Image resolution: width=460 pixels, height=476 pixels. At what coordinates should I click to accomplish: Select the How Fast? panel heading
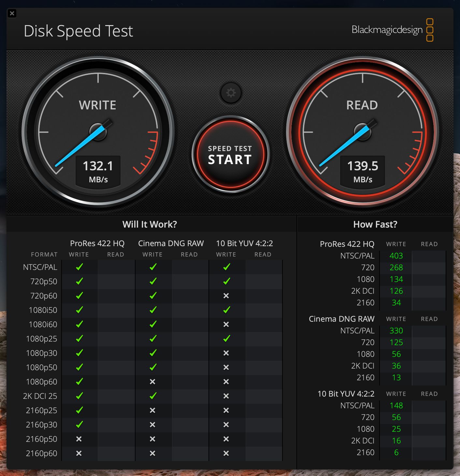pyautogui.click(x=375, y=224)
